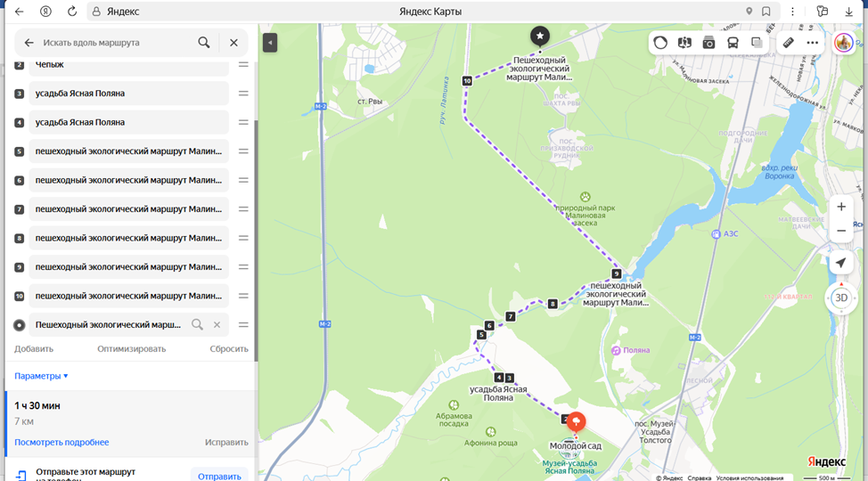Show public transport layer with bus icon
The height and width of the screenshot is (481, 868).
(x=733, y=43)
